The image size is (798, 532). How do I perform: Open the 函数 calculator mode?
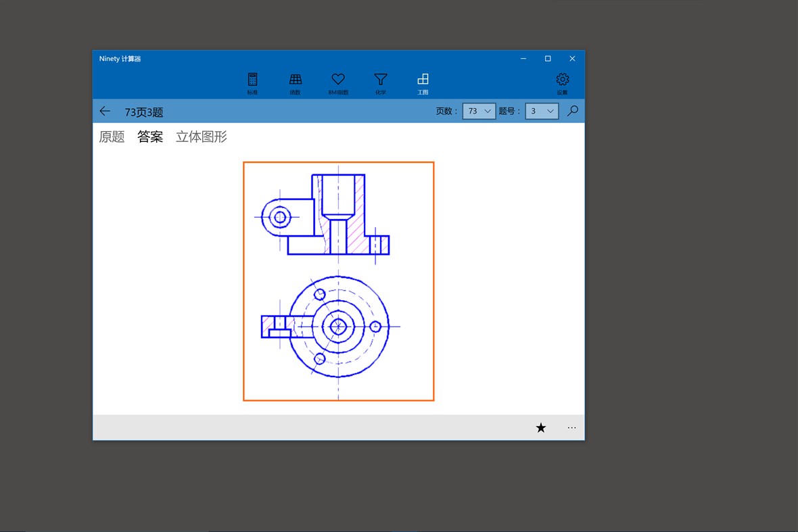[296, 82]
